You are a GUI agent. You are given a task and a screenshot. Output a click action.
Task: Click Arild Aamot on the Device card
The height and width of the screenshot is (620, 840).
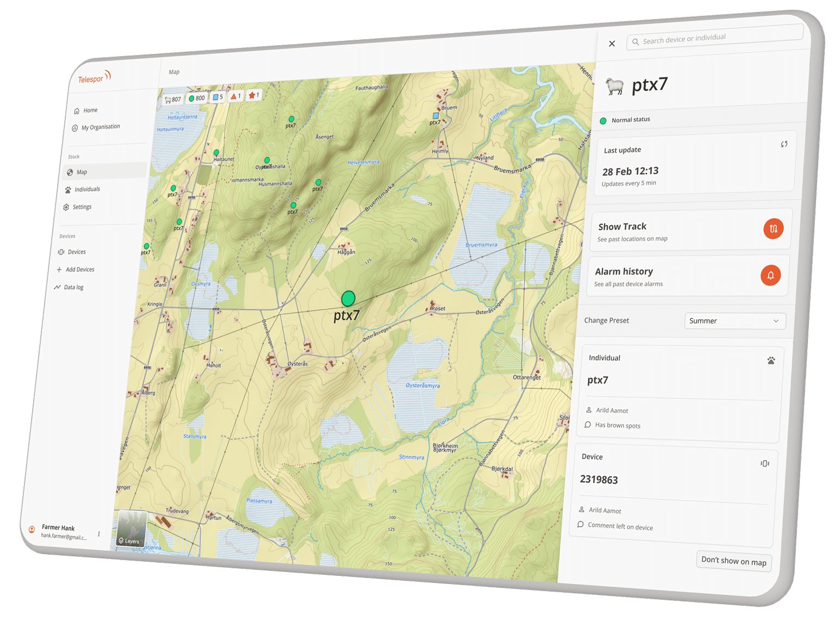[605, 510]
